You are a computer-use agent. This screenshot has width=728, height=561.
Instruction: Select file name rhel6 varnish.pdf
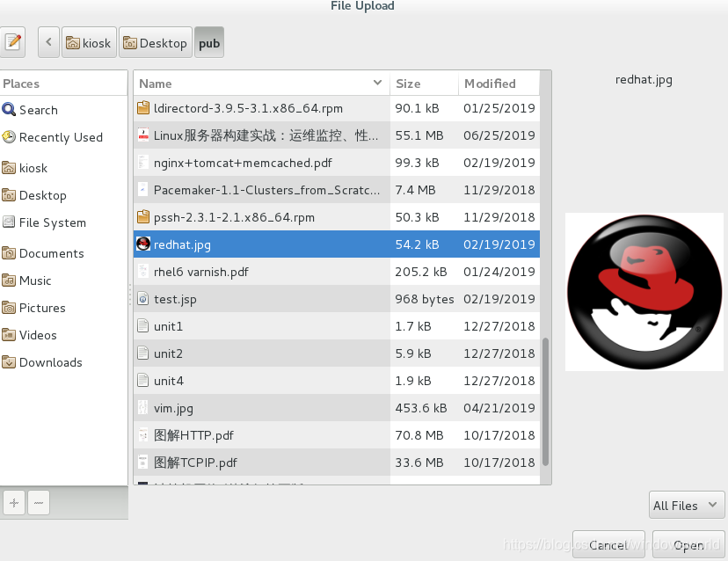click(x=201, y=272)
